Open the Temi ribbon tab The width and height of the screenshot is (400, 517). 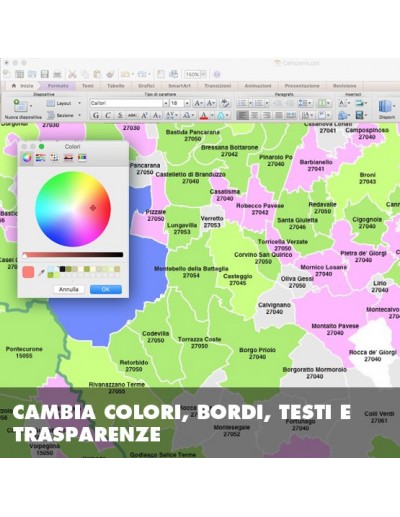point(88,86)
